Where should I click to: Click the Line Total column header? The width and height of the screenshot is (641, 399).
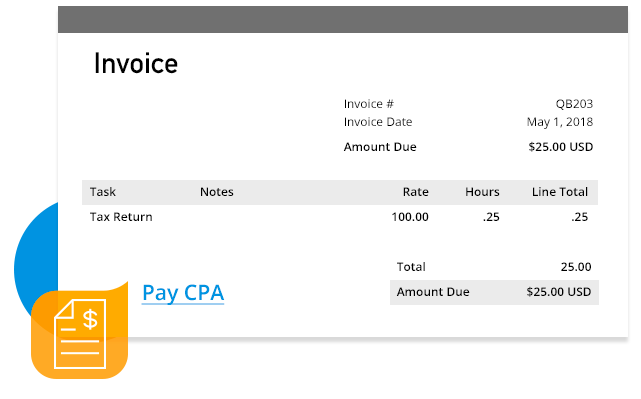coord(560,192)
